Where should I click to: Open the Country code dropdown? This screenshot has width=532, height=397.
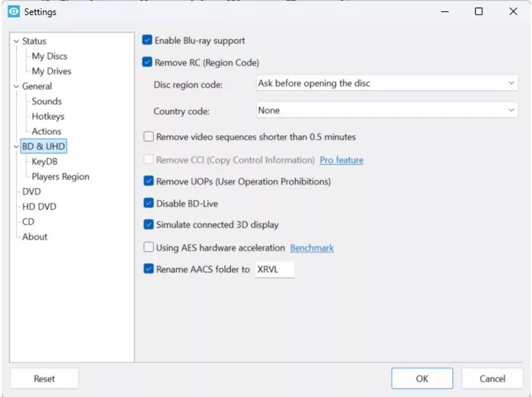(x=387, y=110)
